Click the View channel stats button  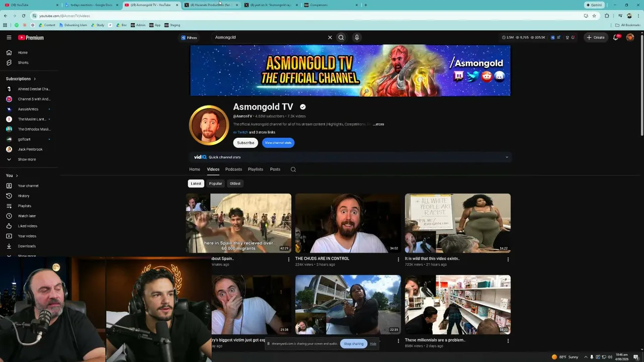[278, 143]
